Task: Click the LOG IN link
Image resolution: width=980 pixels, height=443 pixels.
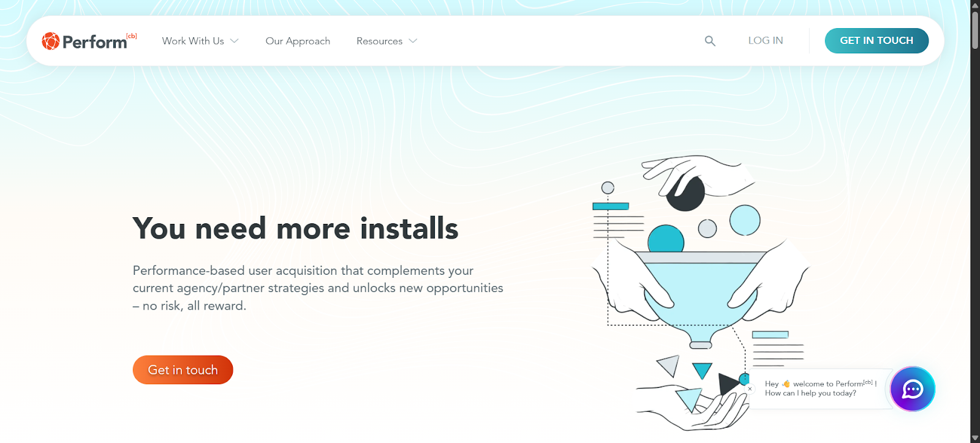Action: tap(765, 40)
